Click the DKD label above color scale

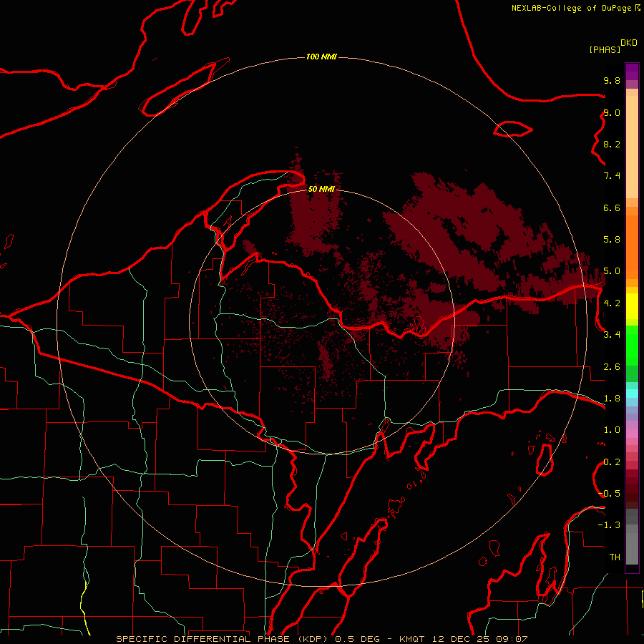(x=629, y=42)
